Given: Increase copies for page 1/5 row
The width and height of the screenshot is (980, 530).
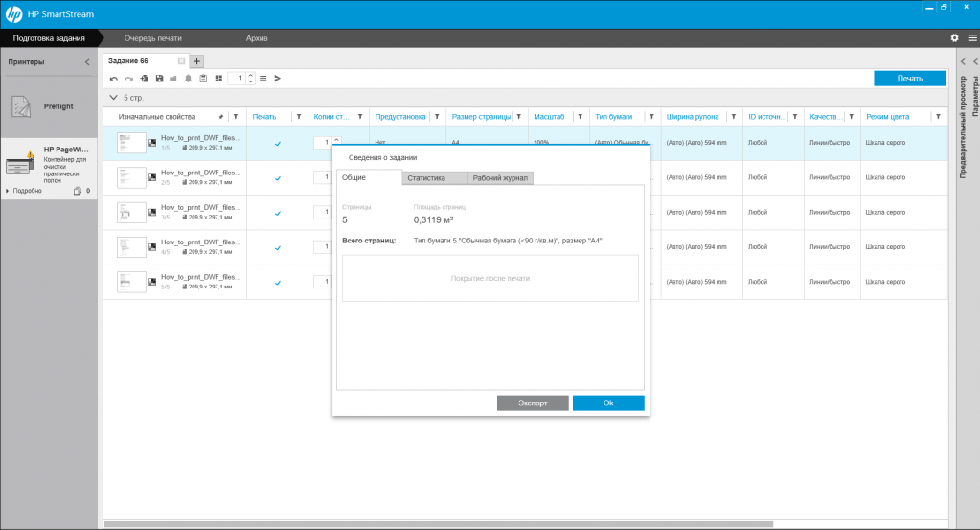Looking at the screenshot, I should pyautogui.click(x=336, y=140).
